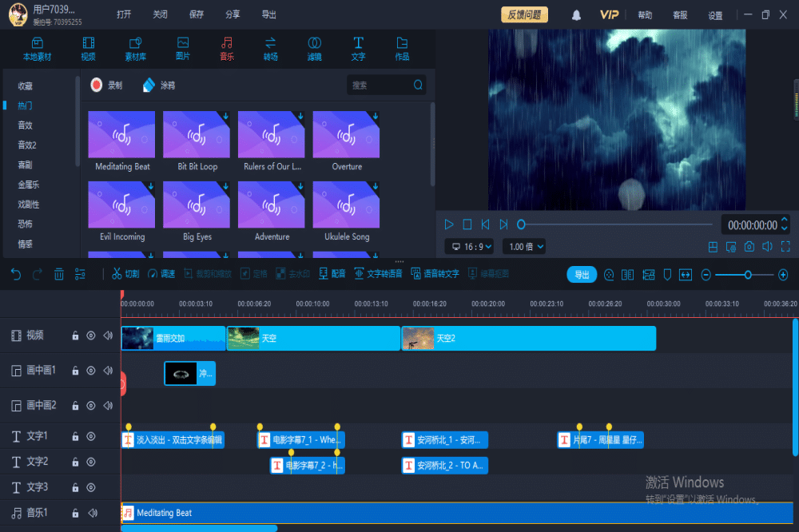
Task: Toggle lock on the 画中画1 track
Action: pyautogui.click(x=75, y=371)
